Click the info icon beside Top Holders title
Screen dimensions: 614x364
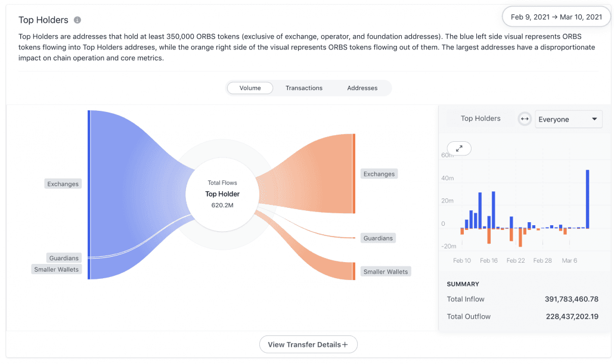(77, 20)
